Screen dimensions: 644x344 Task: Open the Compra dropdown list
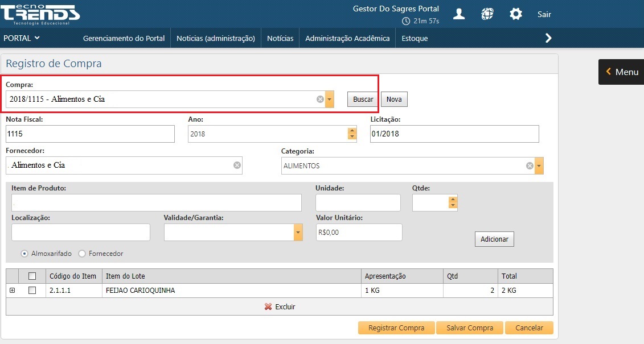[329, 100]
